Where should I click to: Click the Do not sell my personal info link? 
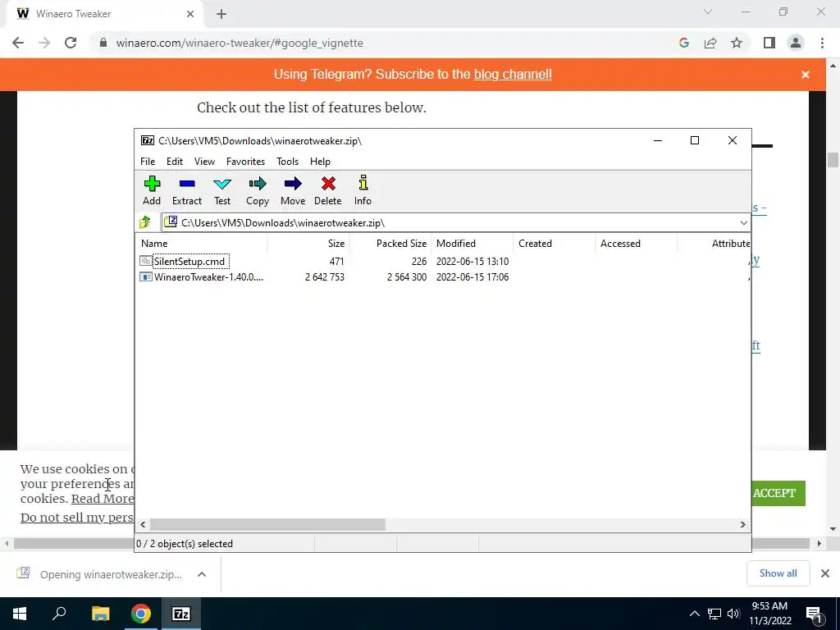76,518
